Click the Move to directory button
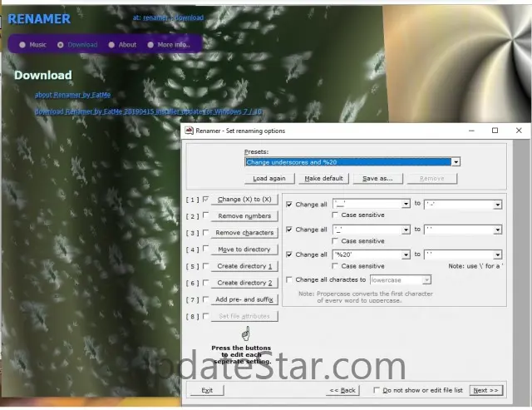 pyautogui.click(x=244, y=249)
